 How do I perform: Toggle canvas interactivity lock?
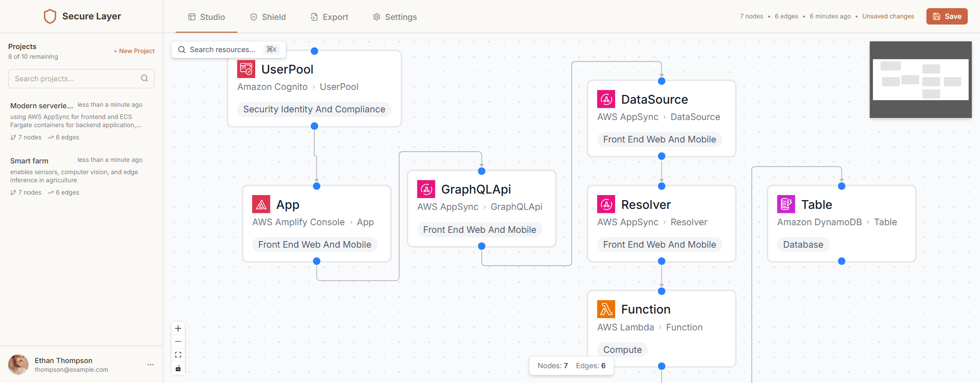click(x=178, y=368)
